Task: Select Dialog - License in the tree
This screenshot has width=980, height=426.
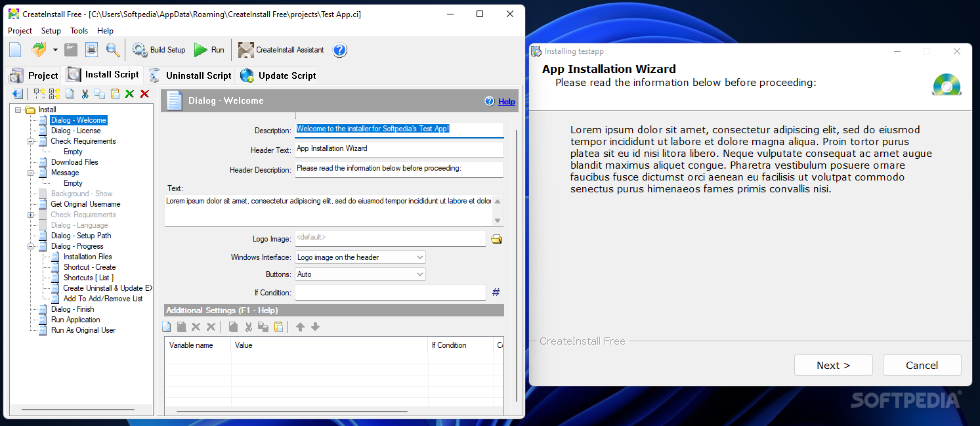Action: click(75, 131)
